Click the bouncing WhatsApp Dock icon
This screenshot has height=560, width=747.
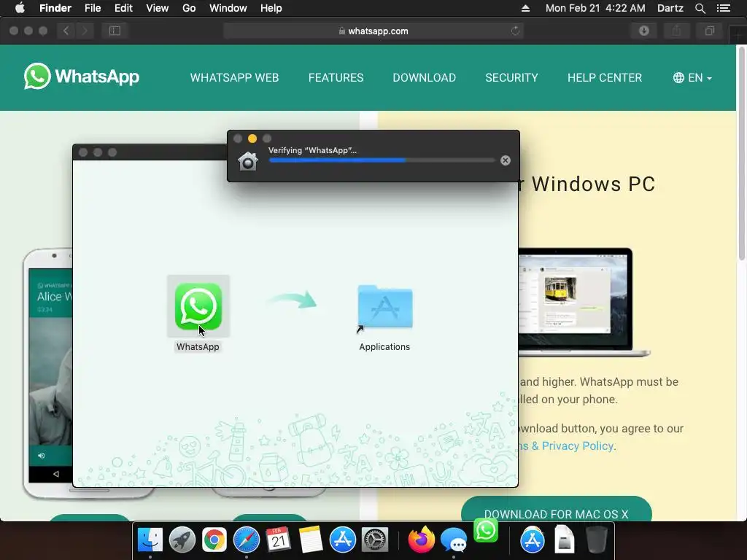click(x=485, y=530)
